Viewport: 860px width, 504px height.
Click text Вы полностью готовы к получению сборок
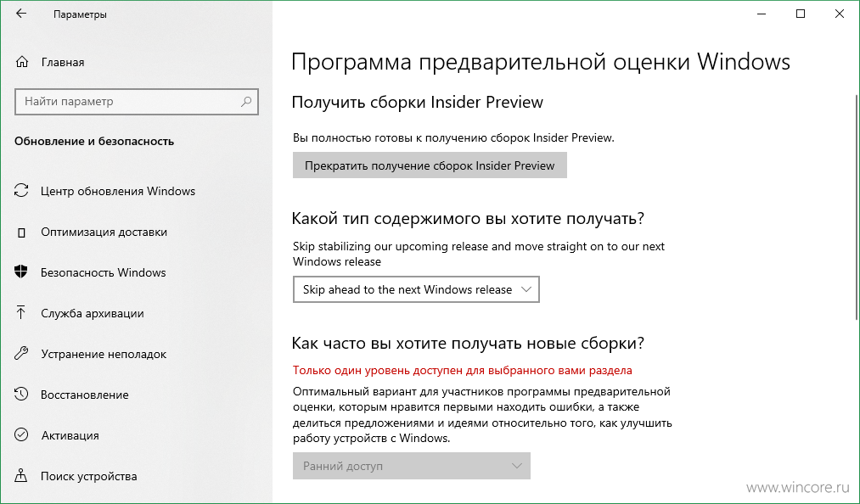[x=453, y=138]
